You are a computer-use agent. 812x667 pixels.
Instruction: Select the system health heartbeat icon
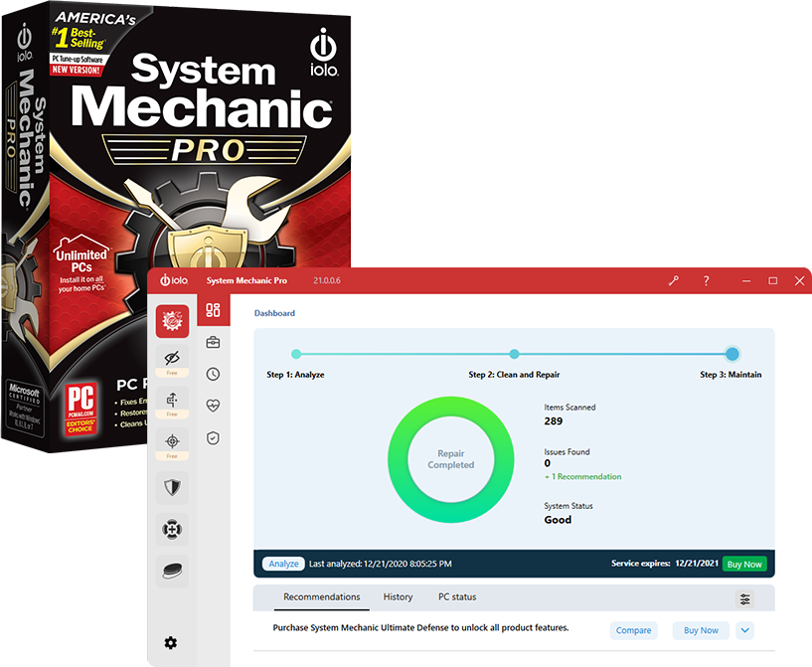[x=213, y=405]
